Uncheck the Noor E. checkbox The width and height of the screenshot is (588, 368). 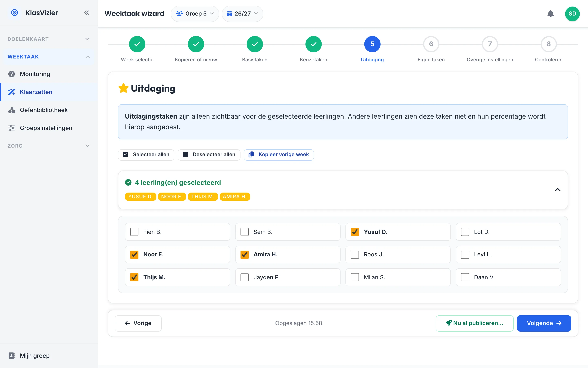pyautogui.click(x=134, y=255)
